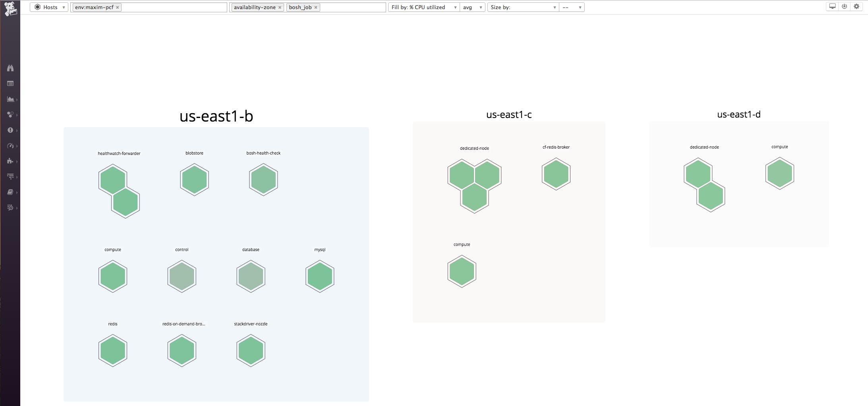868x406 pixels.
Task: Select the APM gauge icon in sidebar
Action: point(11,146)
